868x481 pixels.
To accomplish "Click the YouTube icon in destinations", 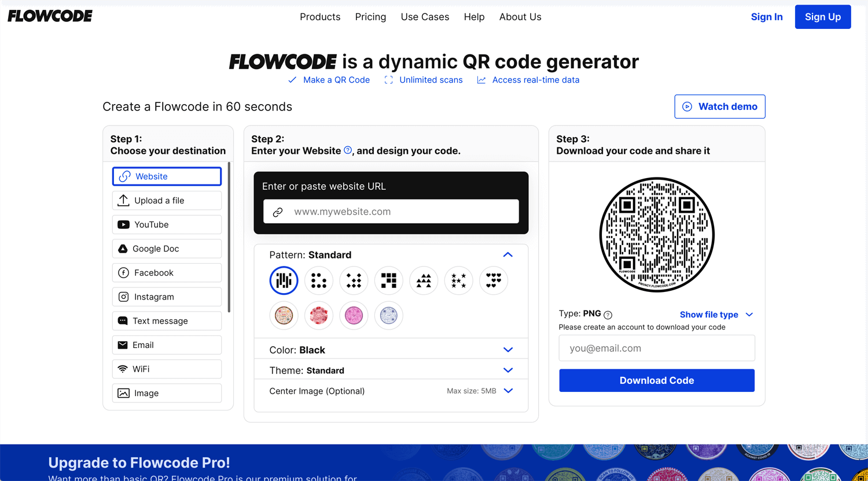I will (x=123, y=225).
